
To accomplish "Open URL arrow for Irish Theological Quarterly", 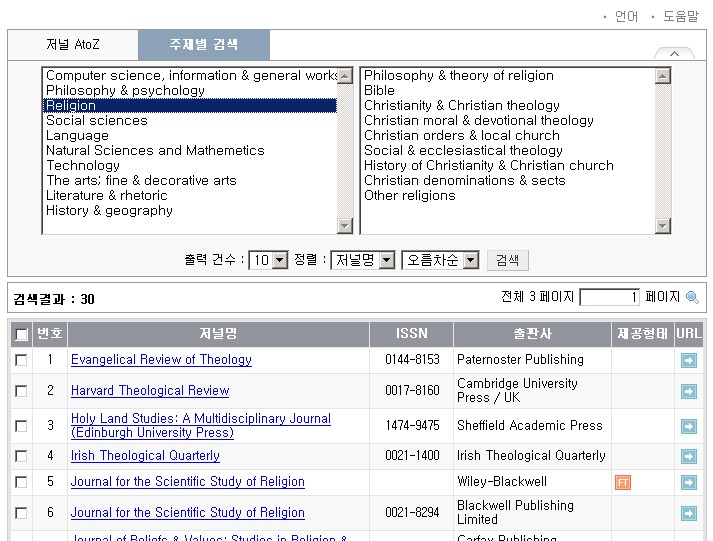I will click(x=688, y=456).
